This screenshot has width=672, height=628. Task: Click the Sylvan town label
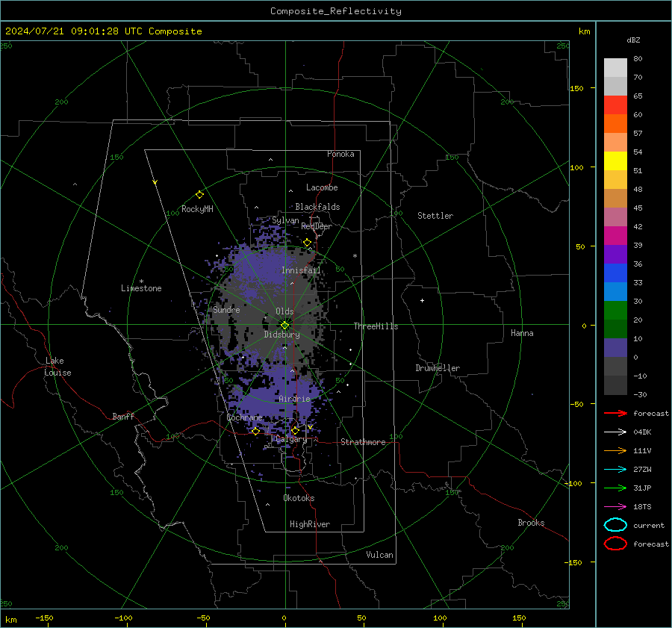(x=285, y=220)
